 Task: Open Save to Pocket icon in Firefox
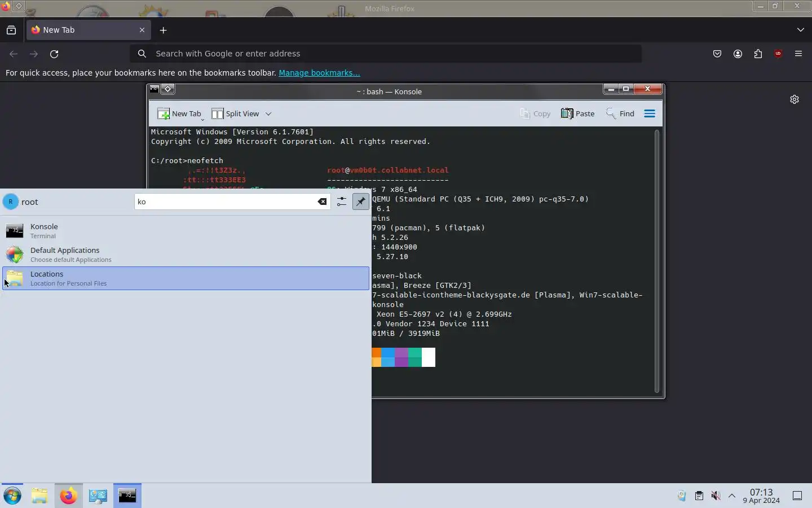pyautogui.click(x=717, y=54)
